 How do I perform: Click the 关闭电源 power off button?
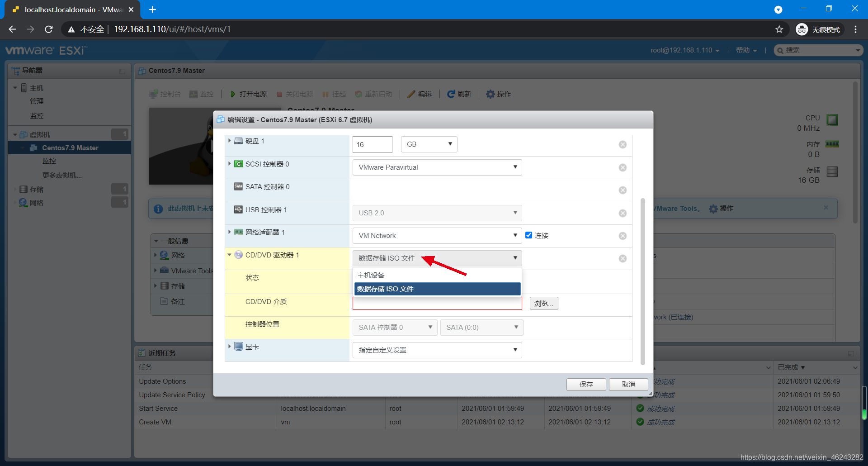pyautogui.click(x=294, y=94)
